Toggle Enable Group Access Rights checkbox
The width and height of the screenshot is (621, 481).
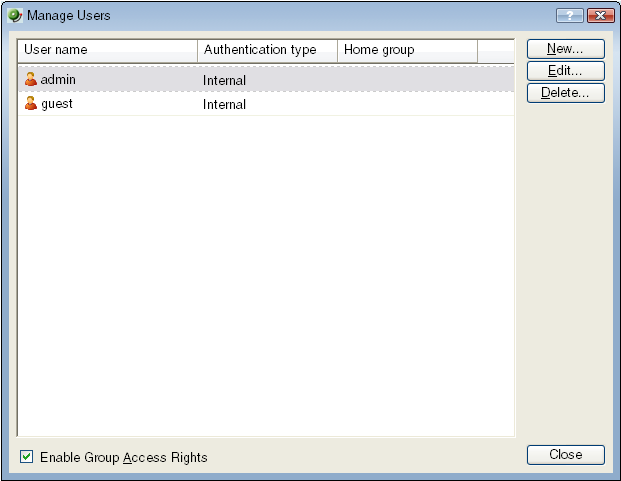point(27,457)
